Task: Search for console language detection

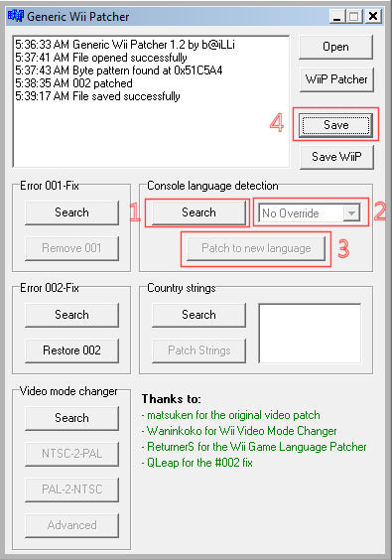Action: (198, 212)
